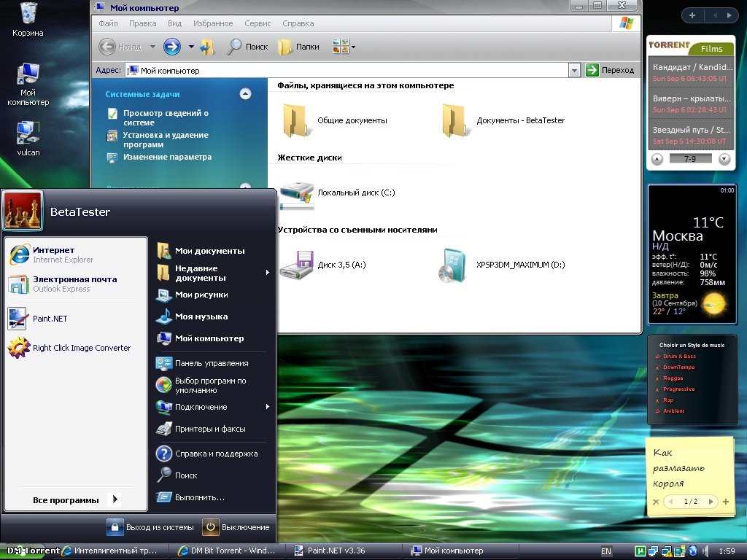
Task: Select the Документы - BetaTester folder
Action: [x=503, y=120]
